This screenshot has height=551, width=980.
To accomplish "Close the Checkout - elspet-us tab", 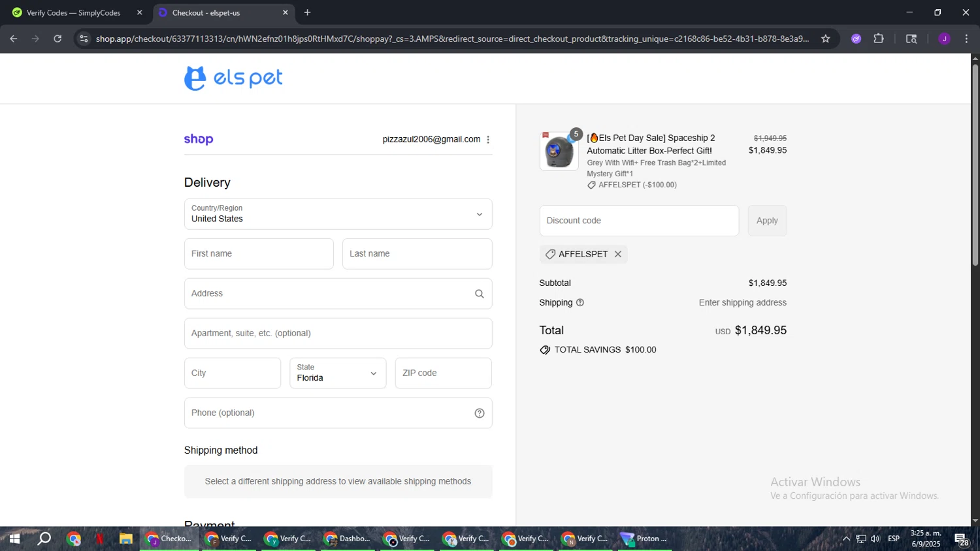I will (x=286, y=12).
